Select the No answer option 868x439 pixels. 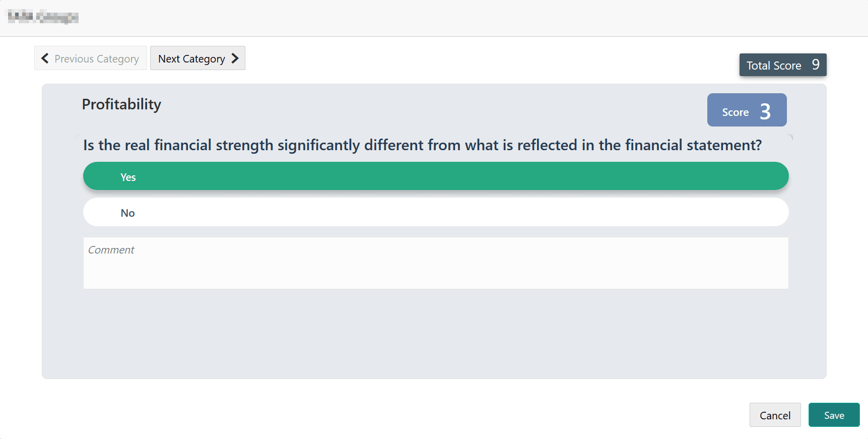pos(435,212)
